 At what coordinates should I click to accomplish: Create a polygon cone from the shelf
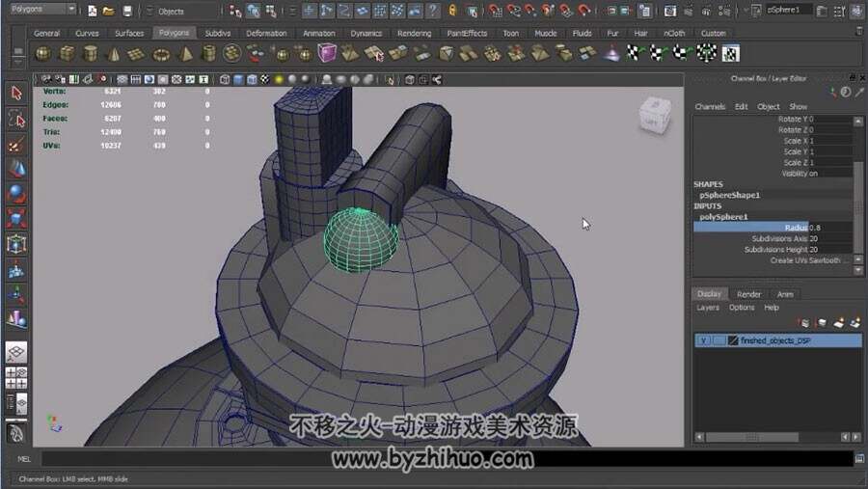[x=114, y=54]
